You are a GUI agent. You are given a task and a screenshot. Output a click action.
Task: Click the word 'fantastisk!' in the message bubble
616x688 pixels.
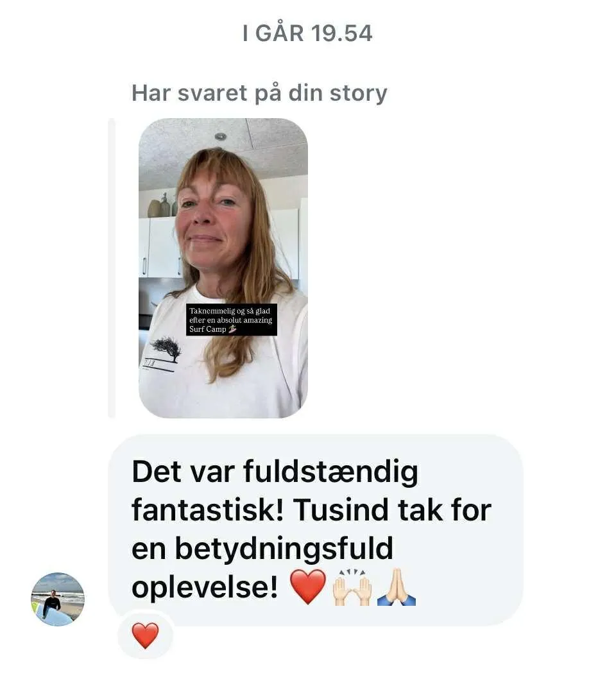[x=208, y=510]
